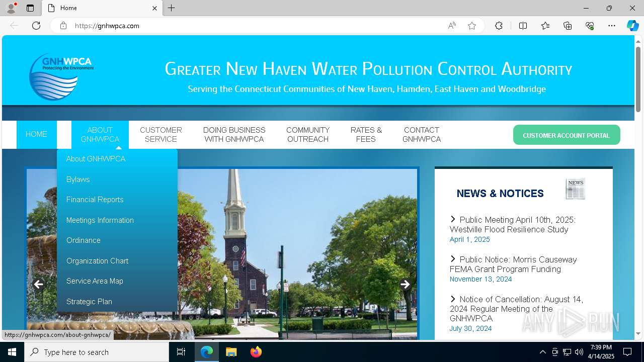644x362 pixels.
Task: Open a new tab with plus icon
Action: click(172, 8)
